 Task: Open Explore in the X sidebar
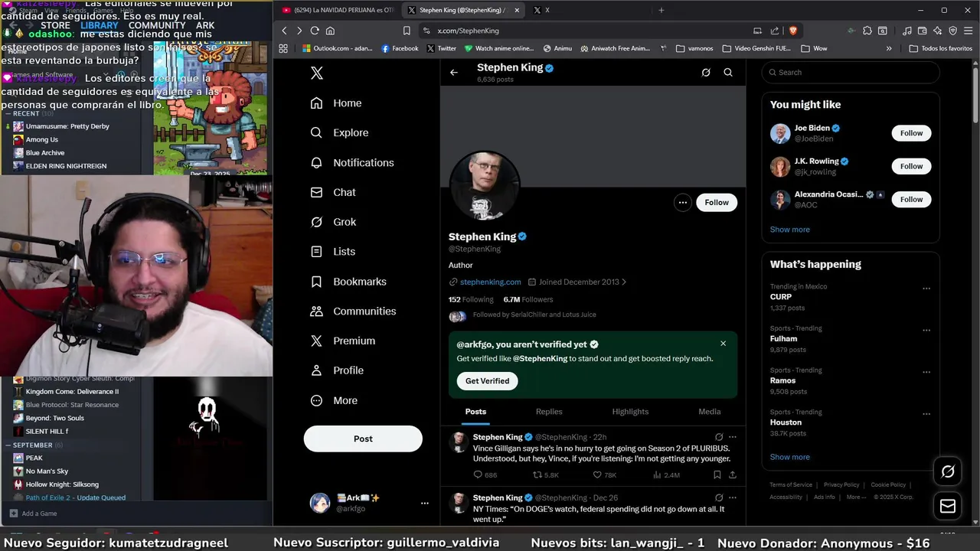tap(339, 133)
